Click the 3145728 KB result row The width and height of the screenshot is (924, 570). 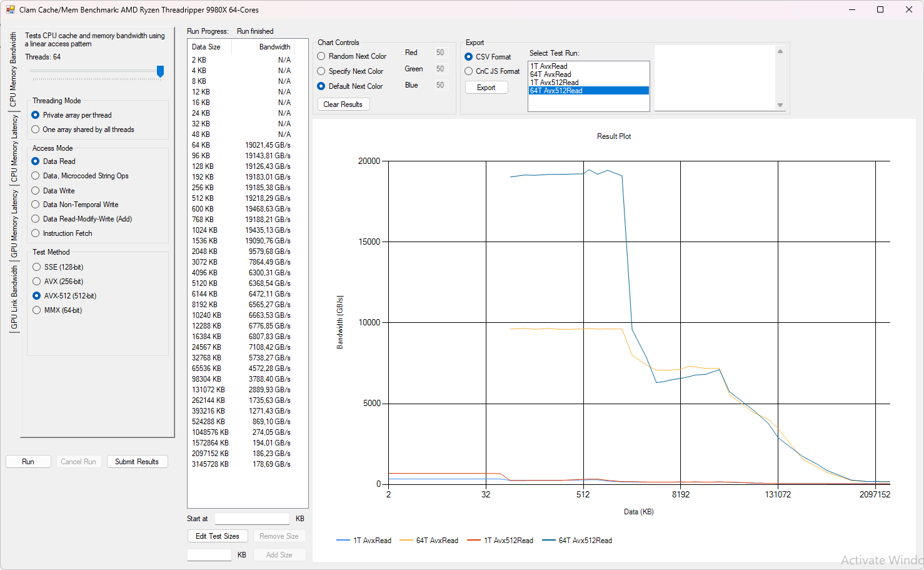pyautogui.click(x=241, y=464)
